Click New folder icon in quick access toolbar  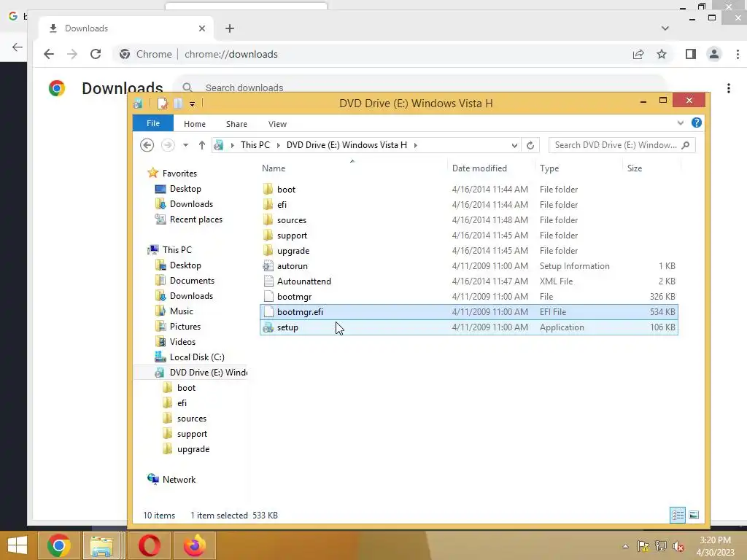(178, 104)
